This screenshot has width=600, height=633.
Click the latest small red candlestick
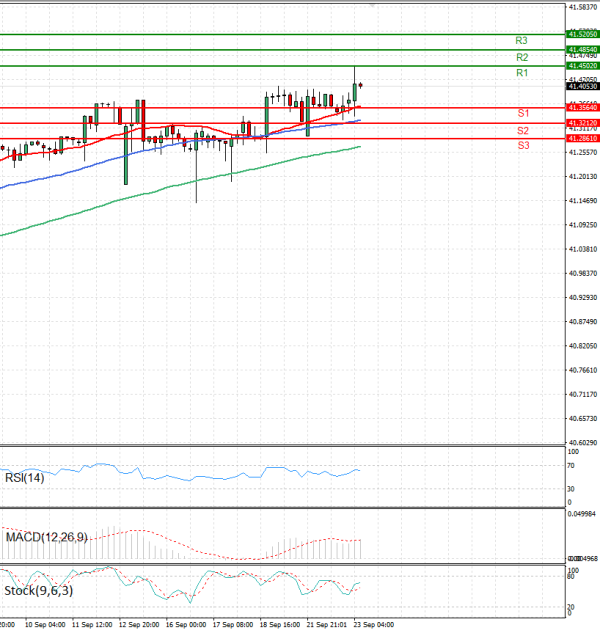361,85
